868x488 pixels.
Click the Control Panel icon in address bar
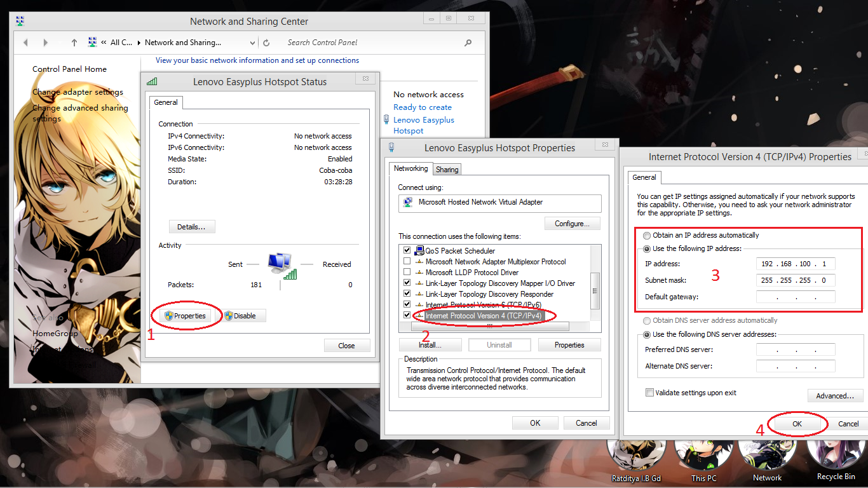(x=92, y=42)
